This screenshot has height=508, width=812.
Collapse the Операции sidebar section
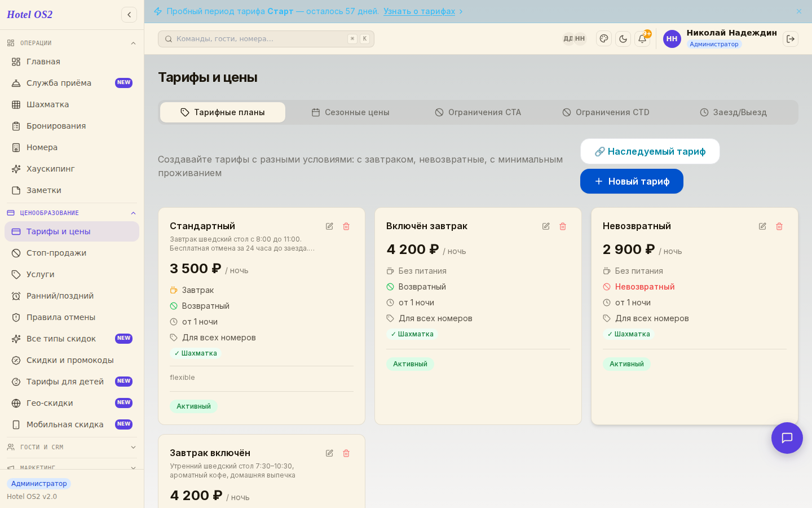(x=133, y=43)
